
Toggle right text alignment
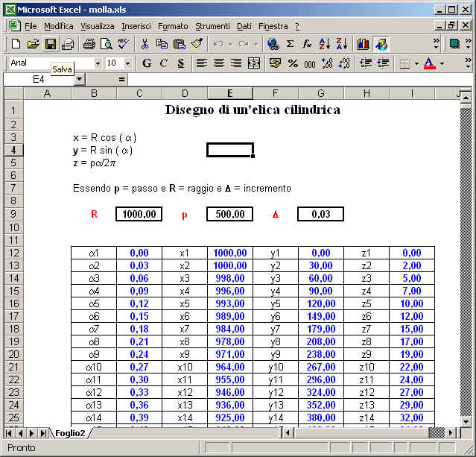point(236,63)
